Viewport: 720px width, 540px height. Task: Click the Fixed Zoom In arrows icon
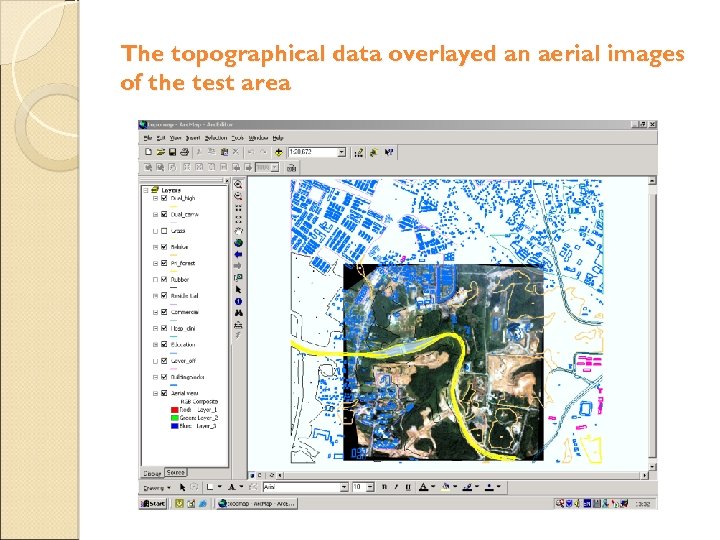238,208
